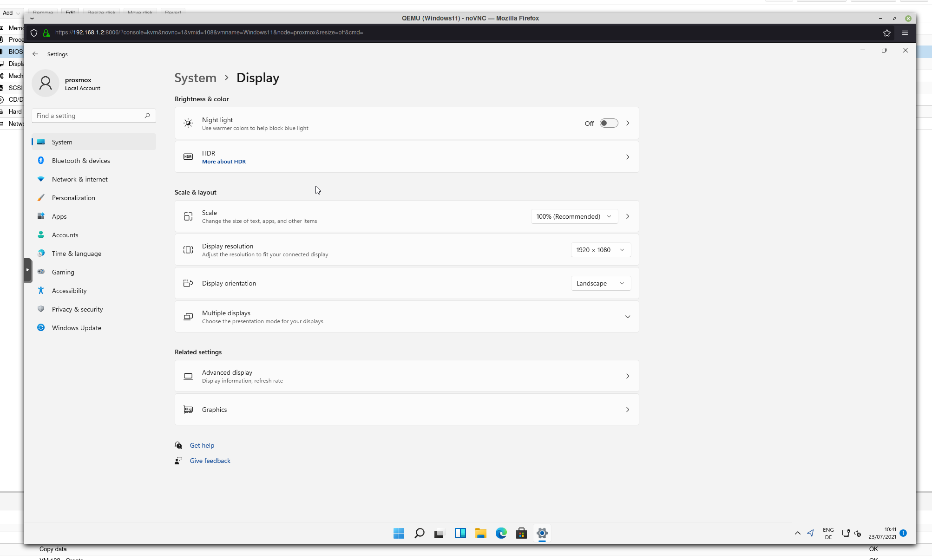
Task: Bookmark page with Firefox star icon
Action: coord(886,33)
